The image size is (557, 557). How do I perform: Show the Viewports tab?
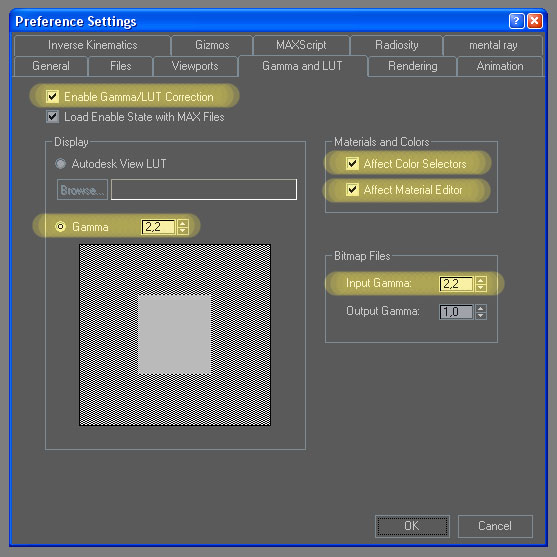pyautogui.click(x=195, y=66)
